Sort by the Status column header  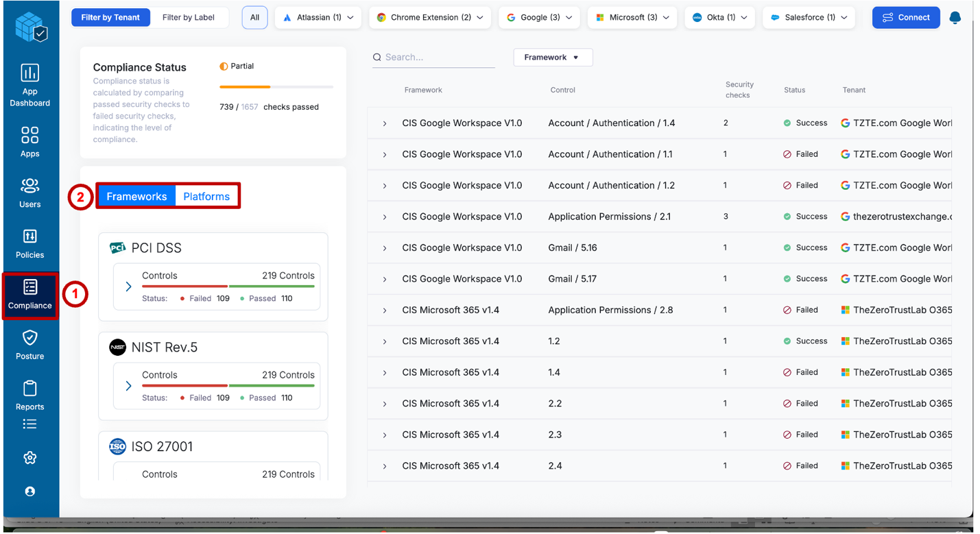pyautogui.click(x=795, y=90)
